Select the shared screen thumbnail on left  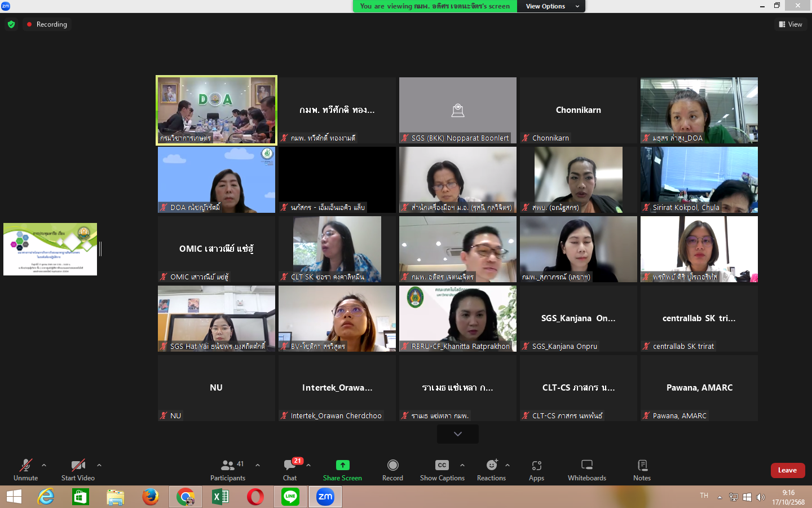pos(50,249)
